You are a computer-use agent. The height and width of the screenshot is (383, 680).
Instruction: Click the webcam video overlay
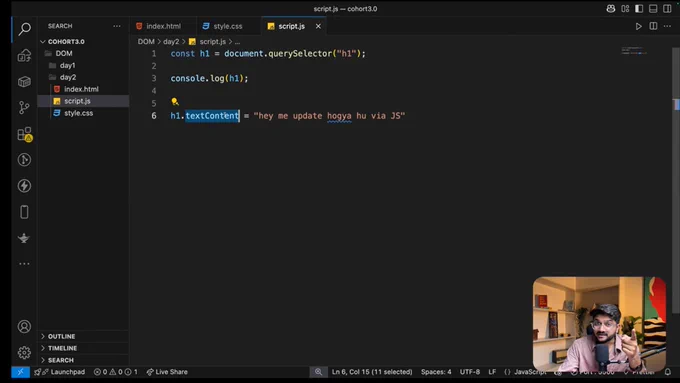[599, 324]
